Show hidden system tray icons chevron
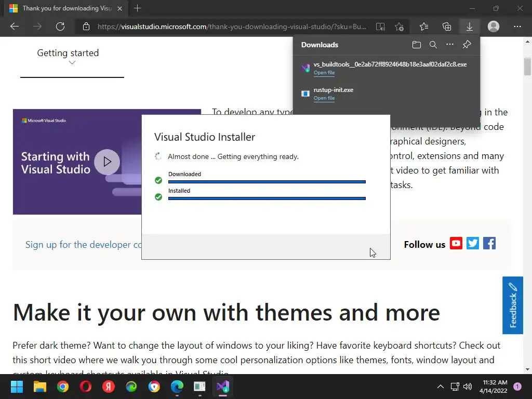This screenshot has height=399, width=532. pyautogui.click(x=441, y=387)
